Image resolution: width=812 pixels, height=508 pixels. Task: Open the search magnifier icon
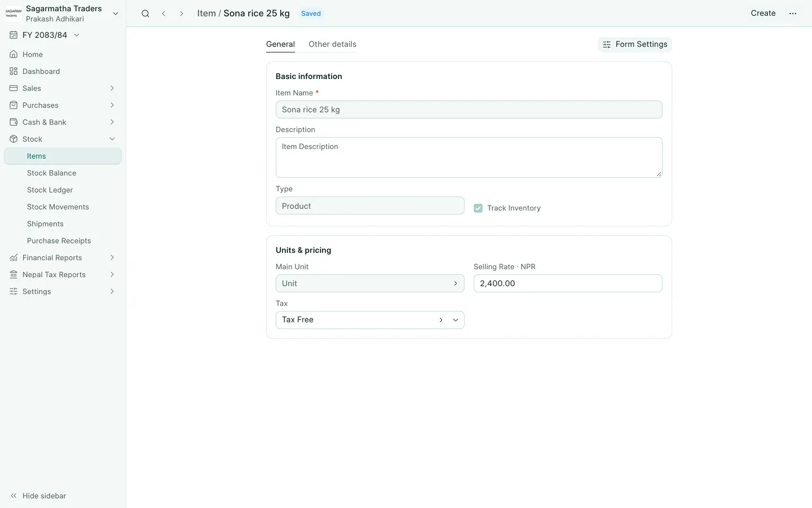(x=145, y=14)
